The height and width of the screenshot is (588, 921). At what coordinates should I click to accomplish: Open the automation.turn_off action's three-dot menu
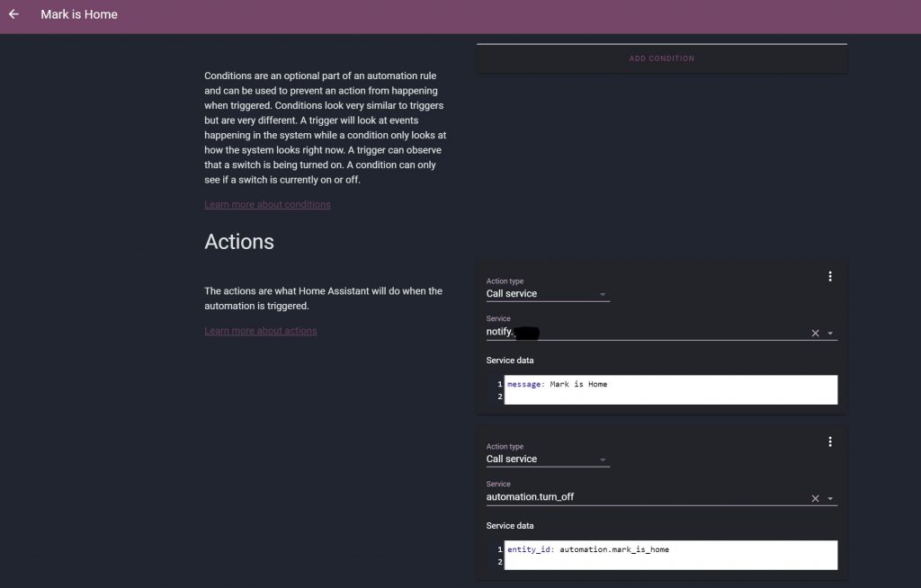(x=830, y=441)
